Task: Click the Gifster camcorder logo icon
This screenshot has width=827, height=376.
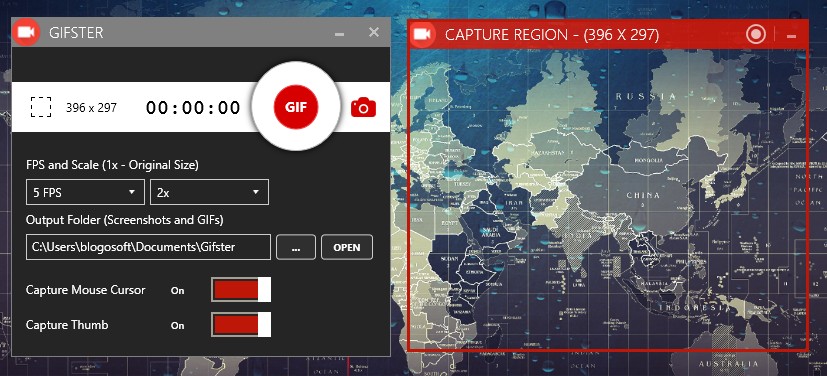Action: click(x=26, y=32)
